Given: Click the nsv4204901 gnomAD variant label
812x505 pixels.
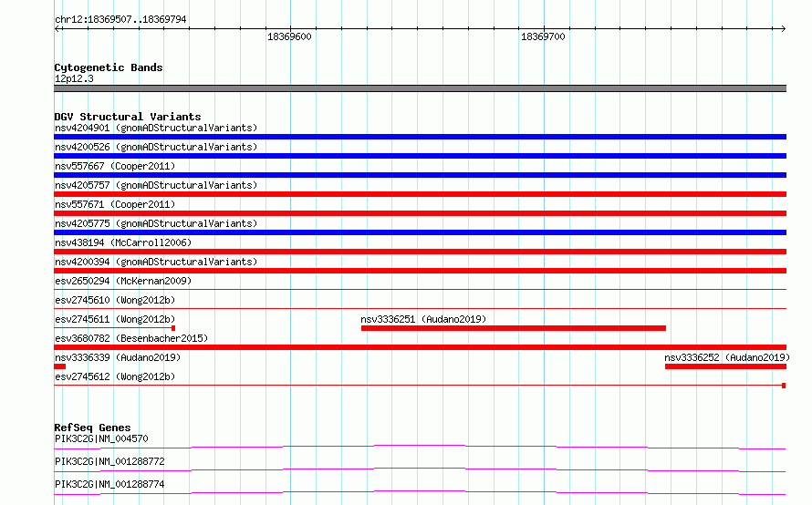Looking at the screenshot, I should point(156,128).
